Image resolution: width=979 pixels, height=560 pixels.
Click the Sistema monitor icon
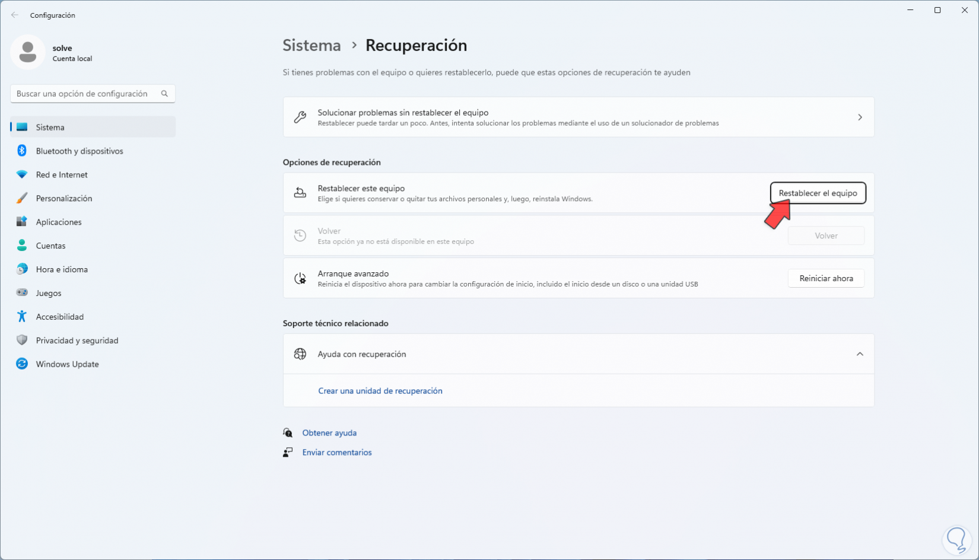point(22,127)
